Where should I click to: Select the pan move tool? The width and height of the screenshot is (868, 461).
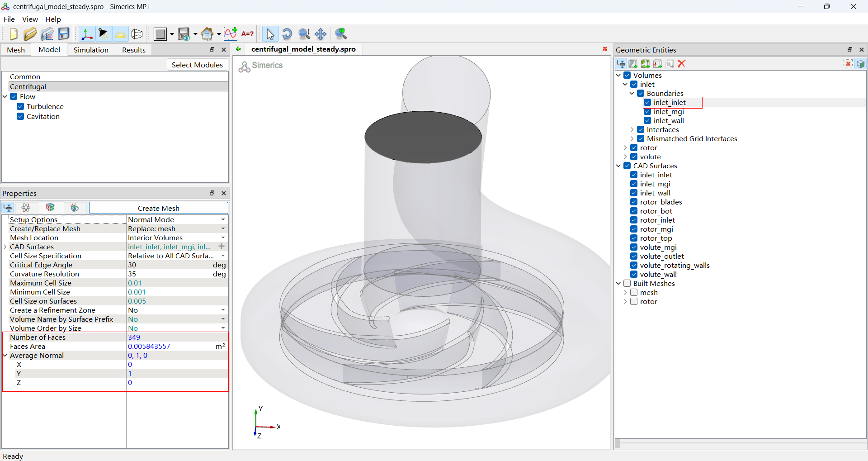(321, 34)
